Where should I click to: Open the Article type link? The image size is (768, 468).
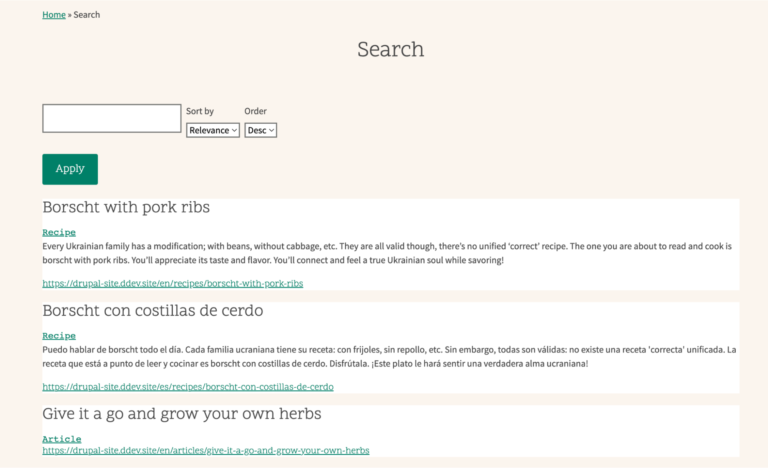click(62, 439)
